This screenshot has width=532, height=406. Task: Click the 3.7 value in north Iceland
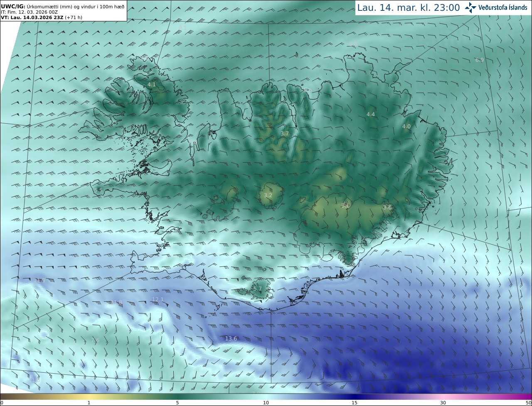point(285,134)
